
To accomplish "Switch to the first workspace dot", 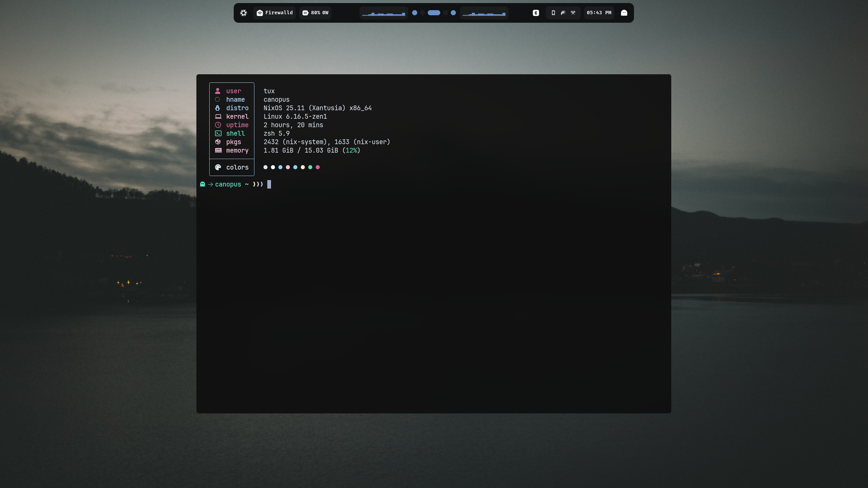I will tap(414, 13).
